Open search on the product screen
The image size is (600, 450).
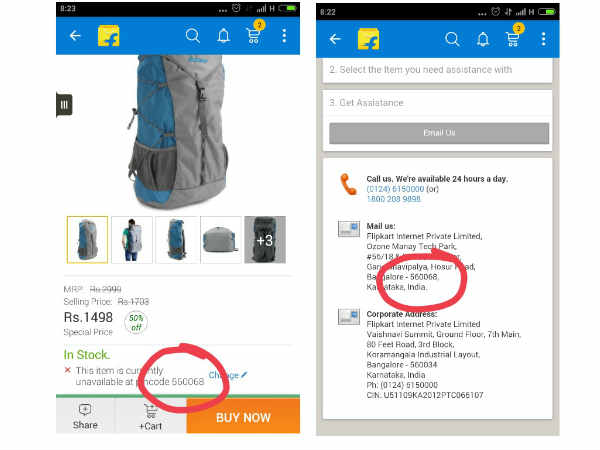tap(192, 36)
